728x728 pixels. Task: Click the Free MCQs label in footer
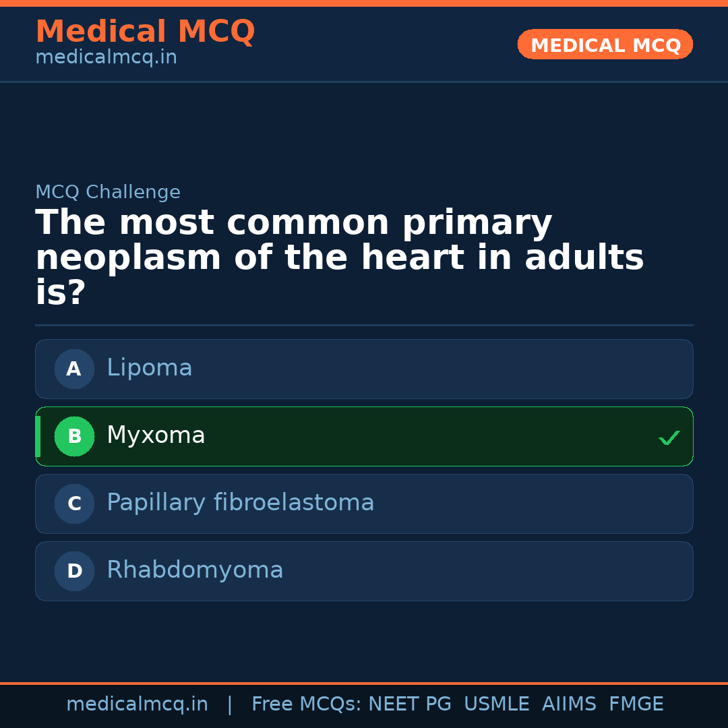click(306, 704)
